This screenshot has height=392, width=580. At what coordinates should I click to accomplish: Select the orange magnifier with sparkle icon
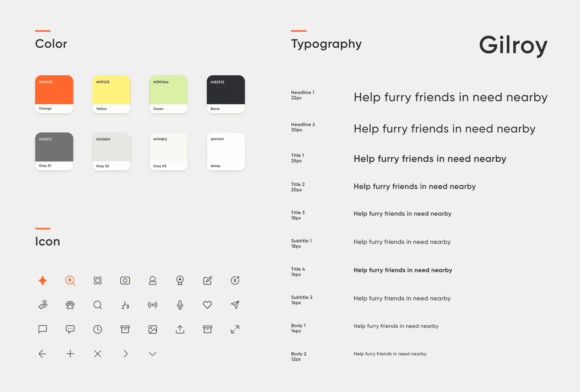(x=70, y=281)
